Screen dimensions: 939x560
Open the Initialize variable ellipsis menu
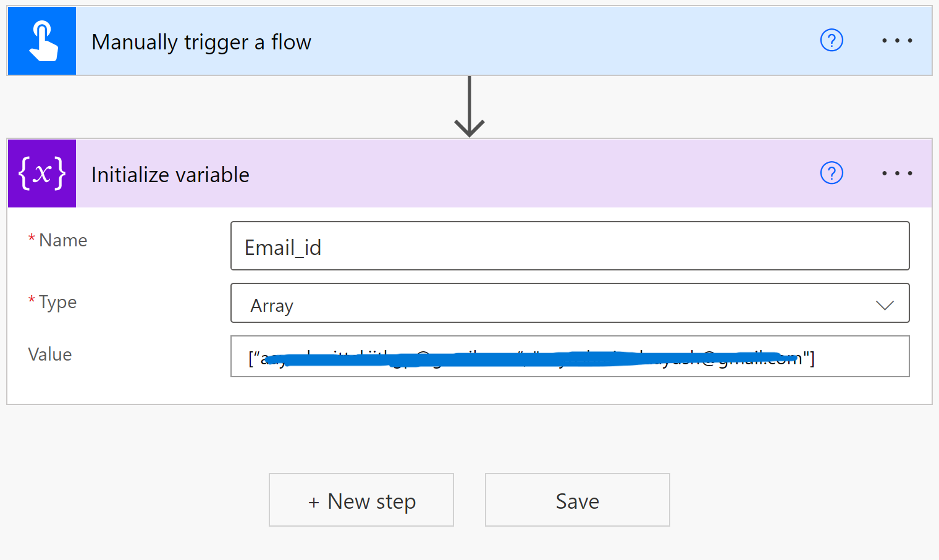897,173
